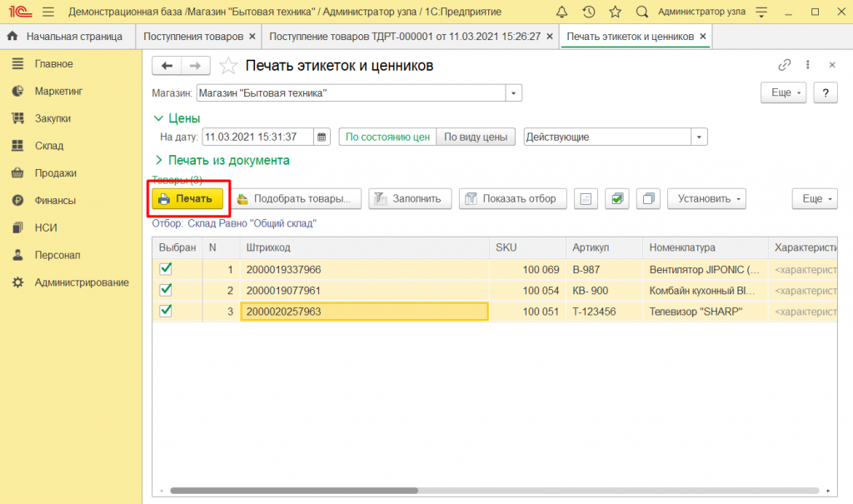Toggle checkbox for Комбайн кухонный row
853x504 pixels.
pyautogui.click(x=166, y=290)
